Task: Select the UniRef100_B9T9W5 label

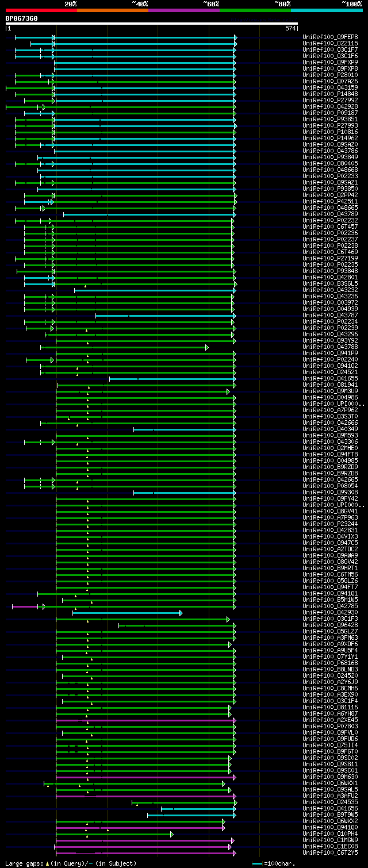Action: click(329, 815)
